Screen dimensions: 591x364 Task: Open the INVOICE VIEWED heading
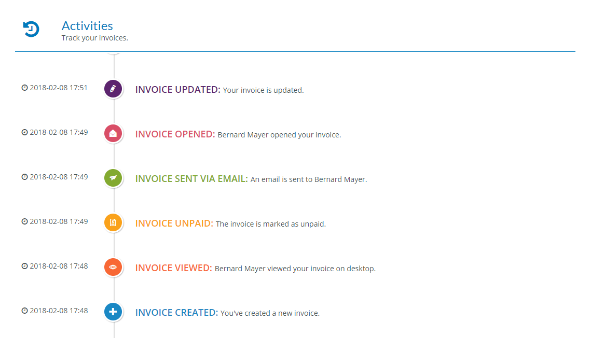click(173, 268)
